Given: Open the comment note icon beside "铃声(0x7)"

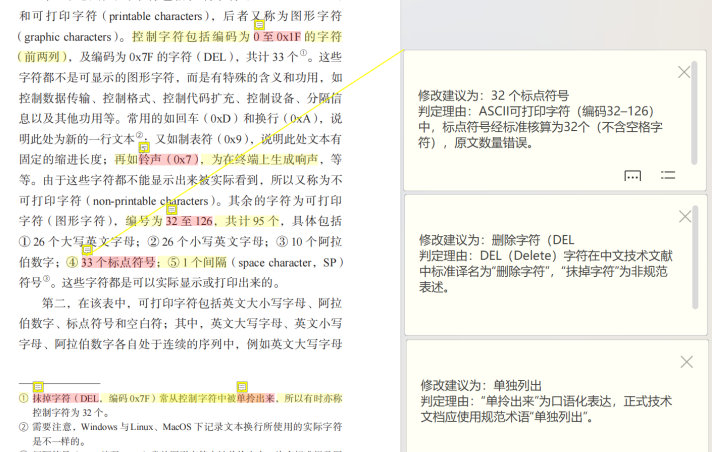Looking at the screenshot, I should (144, 147).
